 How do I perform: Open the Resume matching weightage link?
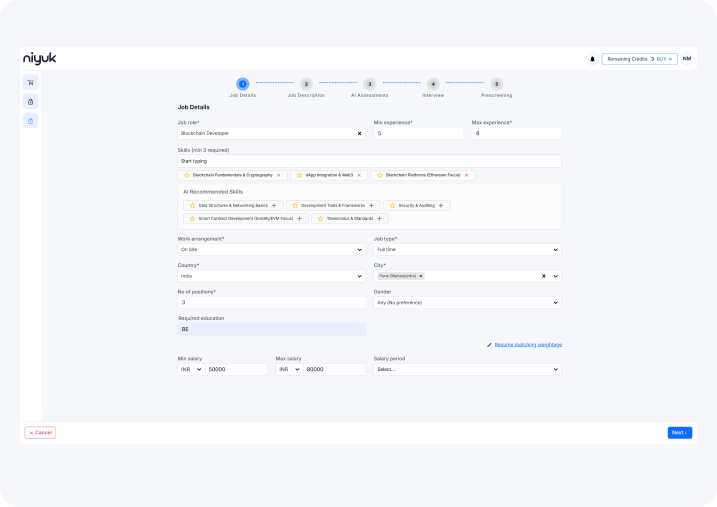528,344
